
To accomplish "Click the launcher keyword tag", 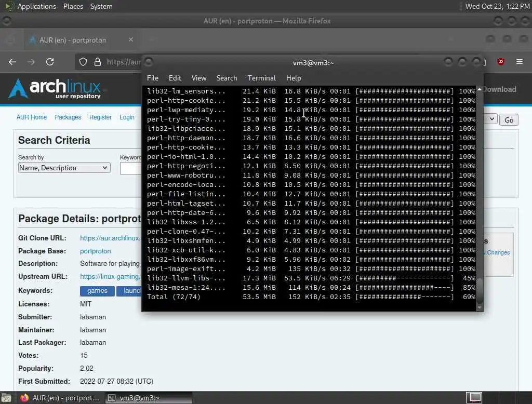I will [129, 291].
